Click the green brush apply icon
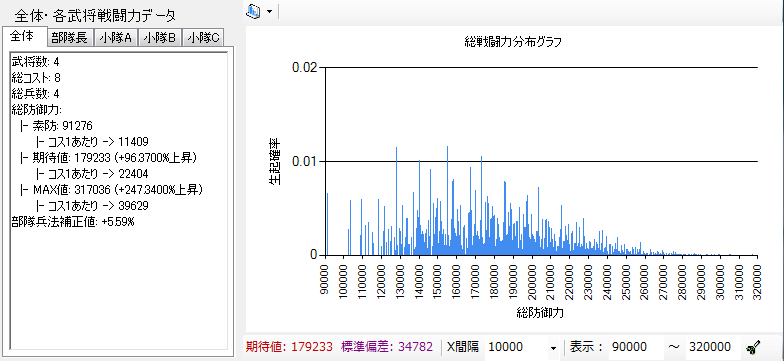 [753, 346]
